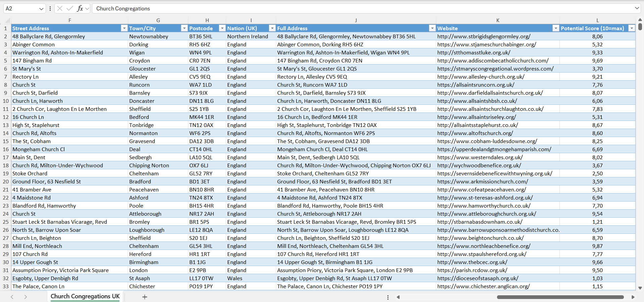Select town cell Birmingham
This screenshot has width=644, height=302.
coord(158,262)
